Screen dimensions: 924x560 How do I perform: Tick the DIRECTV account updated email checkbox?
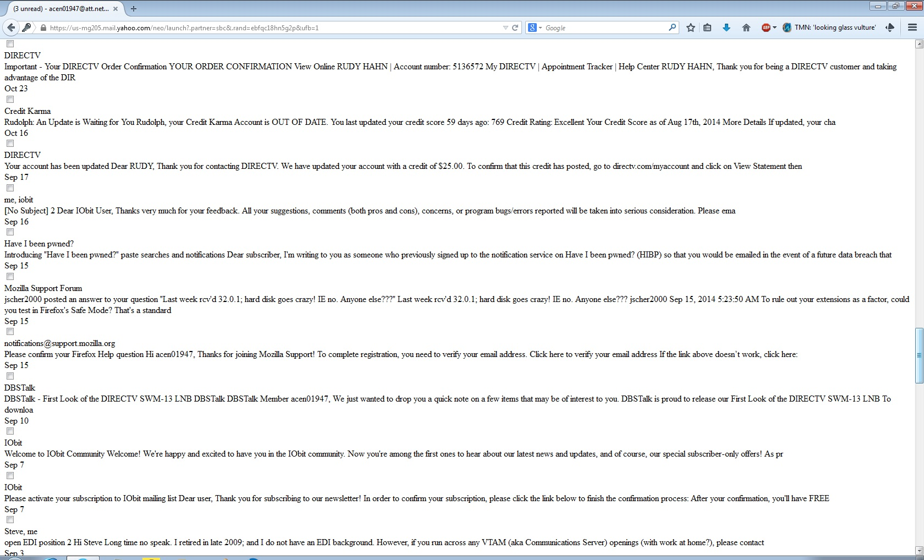[x=10, y=144]
